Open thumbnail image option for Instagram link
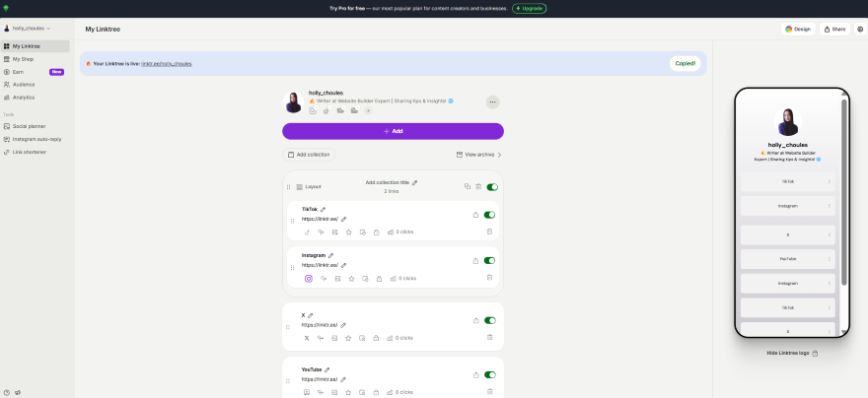 (x=337, y=279)
